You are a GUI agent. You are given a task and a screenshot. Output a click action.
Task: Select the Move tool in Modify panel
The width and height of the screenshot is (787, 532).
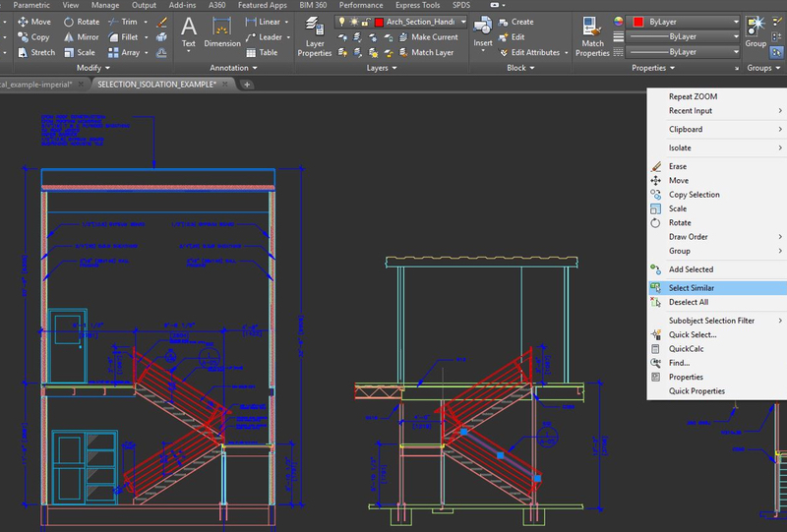[33, 22]
